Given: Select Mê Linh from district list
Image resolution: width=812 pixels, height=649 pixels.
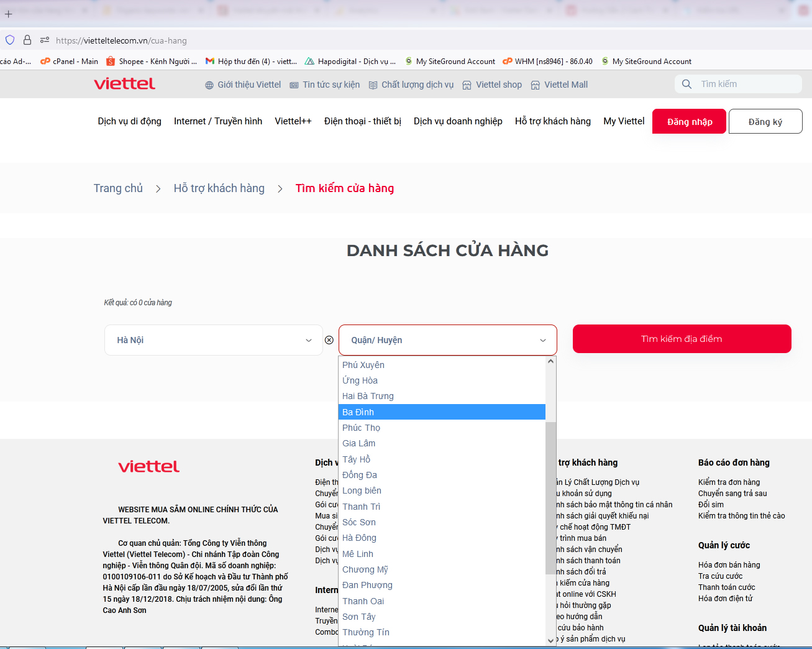Looking at the screenshot, I should click(x=442, y=554).
